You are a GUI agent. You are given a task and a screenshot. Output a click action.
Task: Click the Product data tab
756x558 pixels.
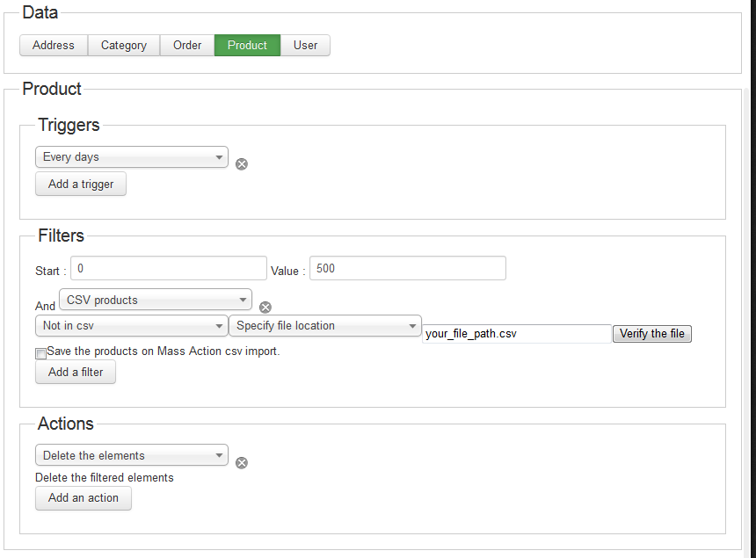point(247,46)
